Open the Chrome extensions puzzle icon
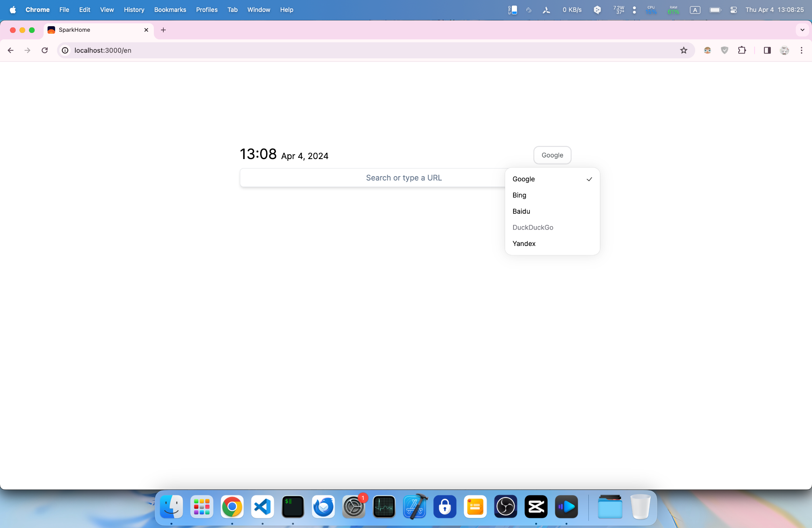Image resolution: width=812 pixels, height=528 pixels. click(742, 50)
